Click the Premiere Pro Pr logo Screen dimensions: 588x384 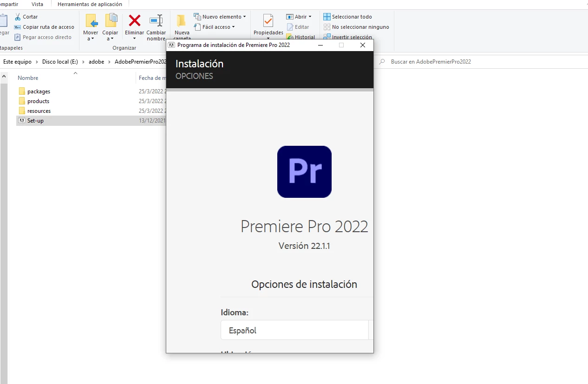(x=304, y=172)
